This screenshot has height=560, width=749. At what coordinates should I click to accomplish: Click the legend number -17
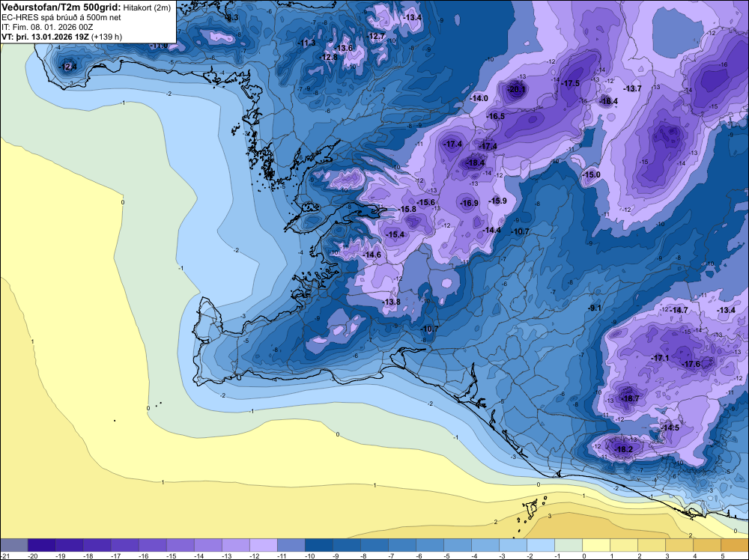116,556
